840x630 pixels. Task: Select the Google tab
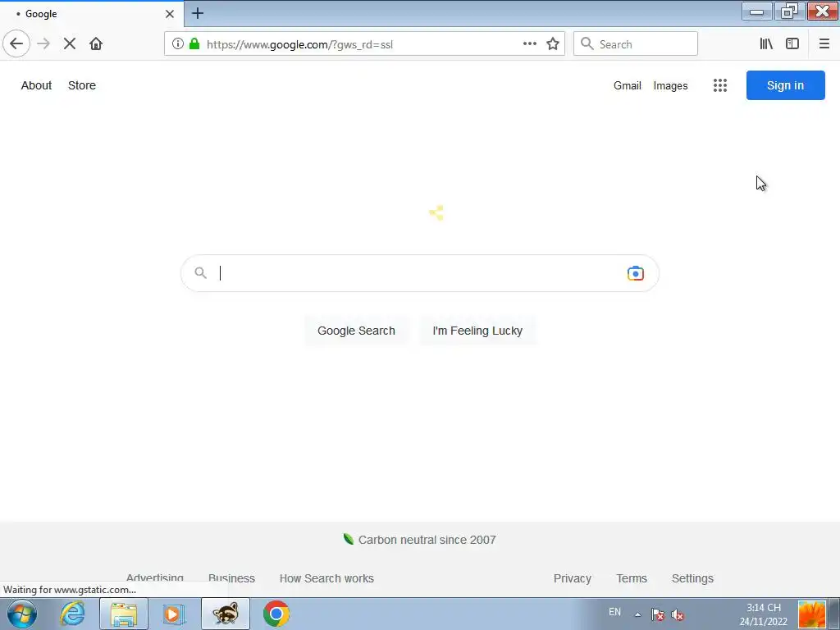[92, 14]
